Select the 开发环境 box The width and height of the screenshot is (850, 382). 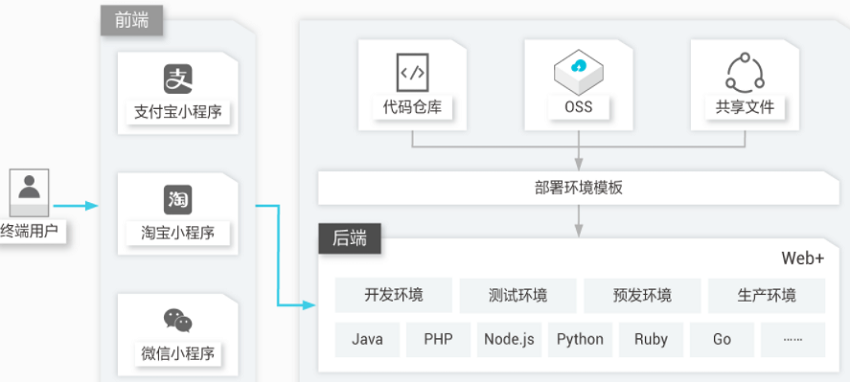pyautogui.click(x=394, y=295)
